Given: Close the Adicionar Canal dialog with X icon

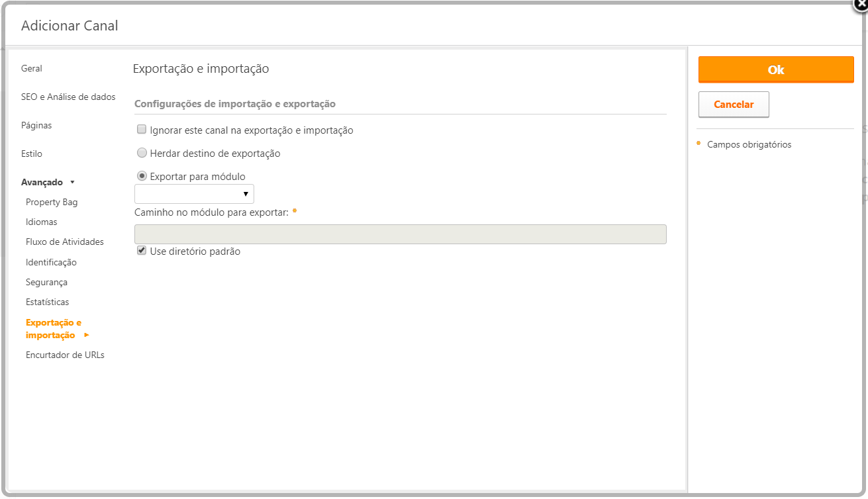Looking at the screenshot, I should pyautogui.click(x=861, y=3).
